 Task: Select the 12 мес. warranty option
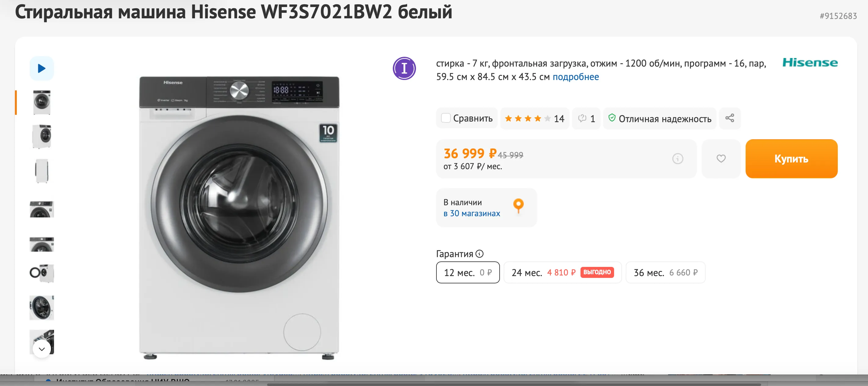468,272
